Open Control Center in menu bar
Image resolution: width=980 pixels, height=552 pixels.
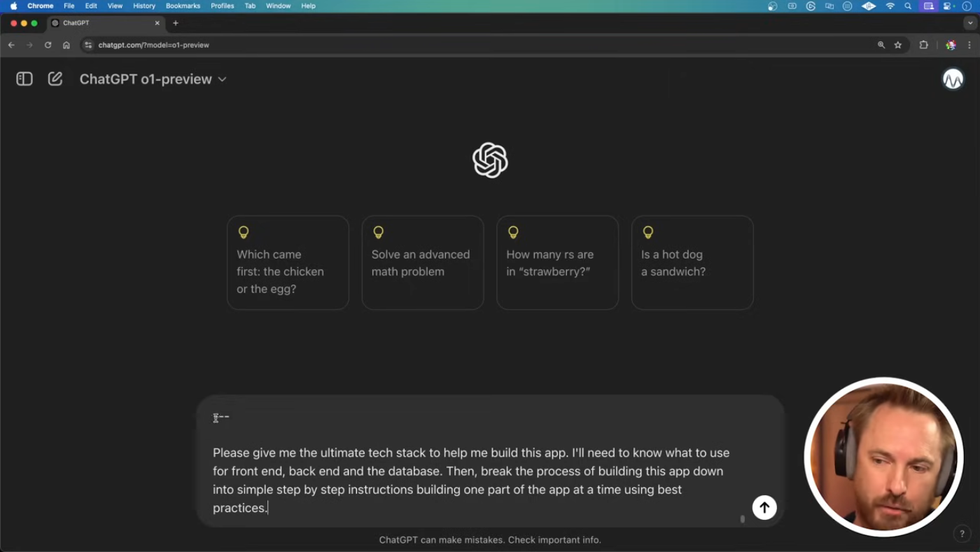948,6
